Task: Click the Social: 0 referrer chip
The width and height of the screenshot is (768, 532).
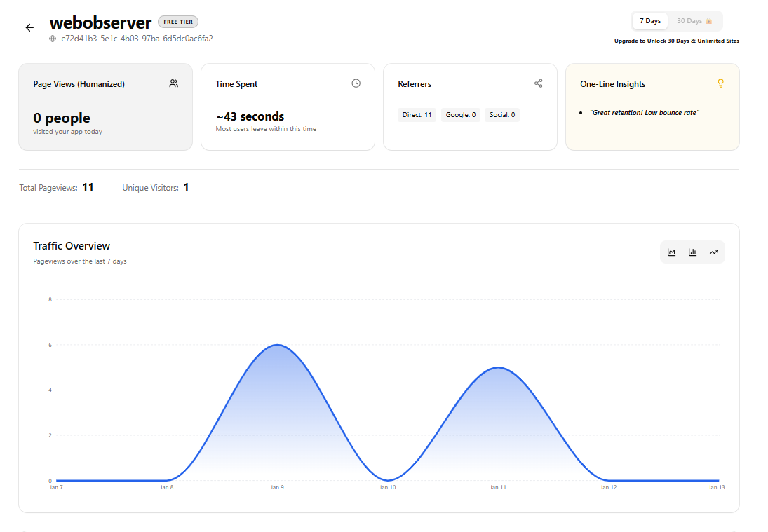Action: pyautogui.click(x=502, y=115)
